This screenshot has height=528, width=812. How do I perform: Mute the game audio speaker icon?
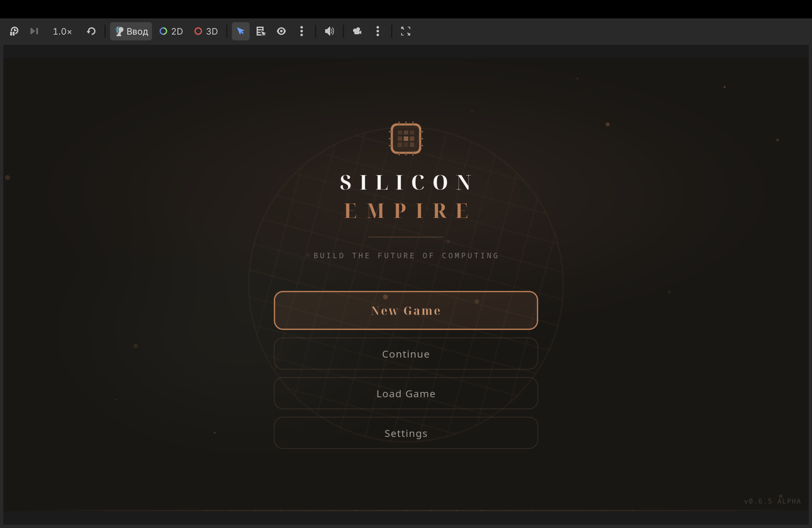coord(329,31)
